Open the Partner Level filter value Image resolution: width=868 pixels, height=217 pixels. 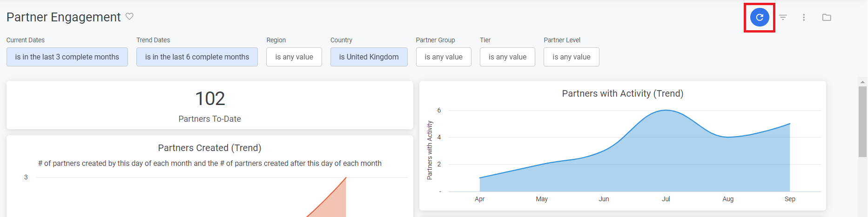tap(572, 57)
